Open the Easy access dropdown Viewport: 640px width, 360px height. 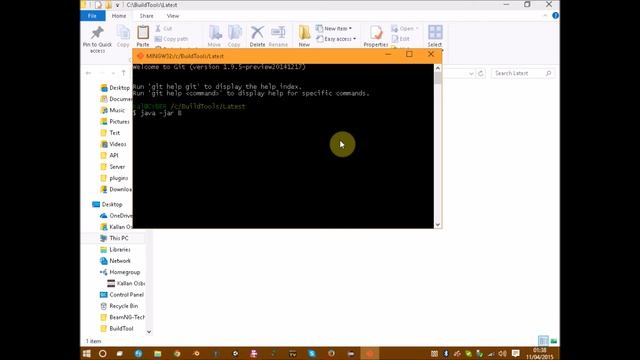(x=336, y=39)
